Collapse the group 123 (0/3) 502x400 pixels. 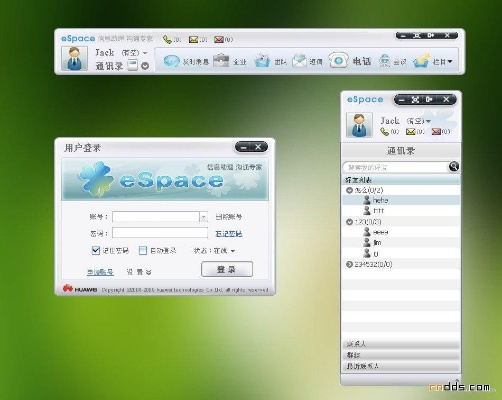coord(349,222)
